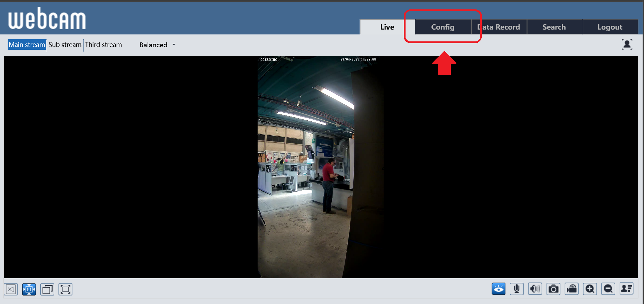Viewport: 644px width, 304px height.
Task: Toggle the blue eye live-view button
Action: pos(498,289)
